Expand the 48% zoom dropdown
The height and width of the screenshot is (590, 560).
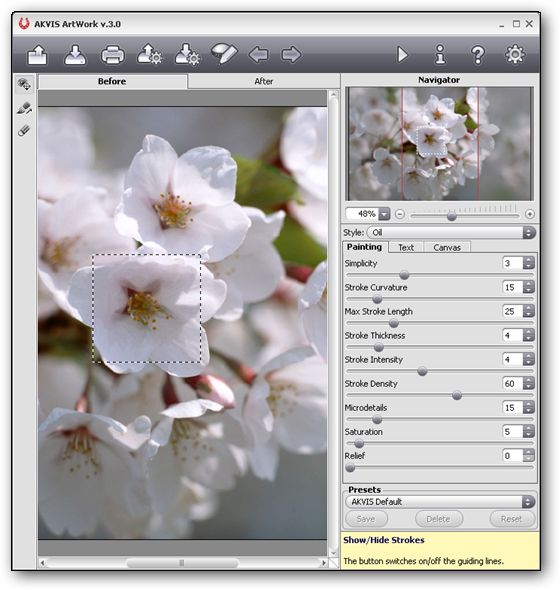384,214
